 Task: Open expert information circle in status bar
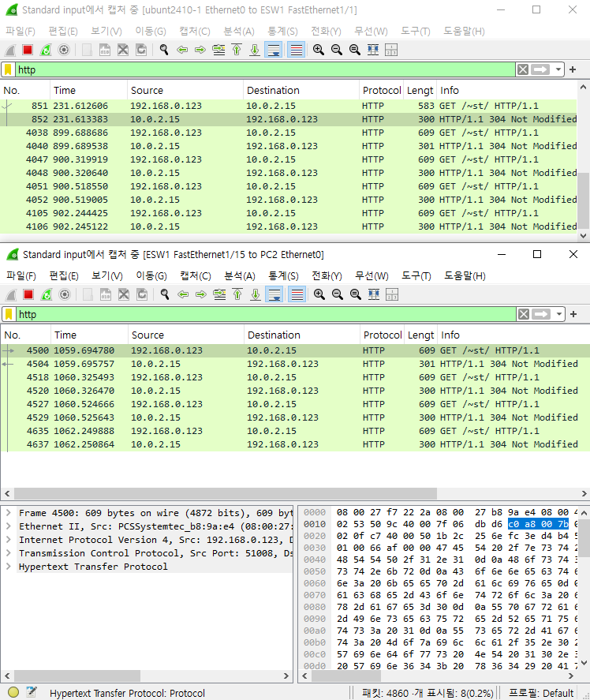point(13,692)
